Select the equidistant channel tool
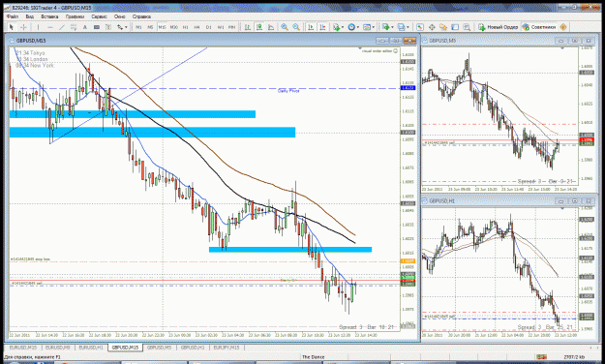 (x=74, y=27)
